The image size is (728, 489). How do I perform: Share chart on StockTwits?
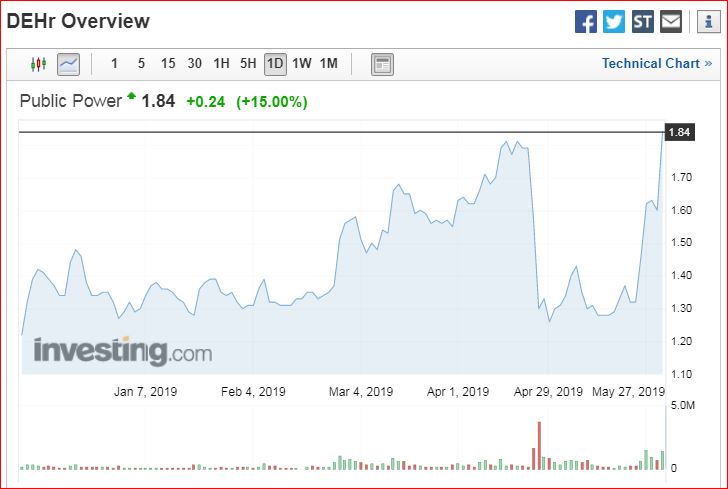(x=643, y=21)
